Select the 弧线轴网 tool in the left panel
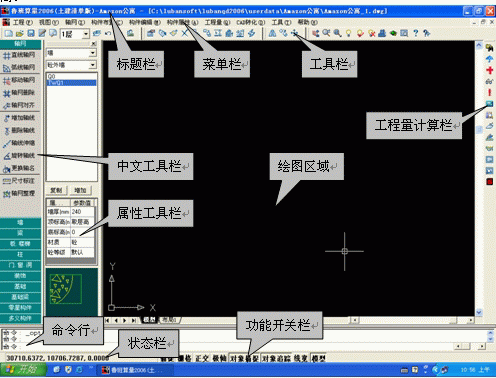Viewport: 496px width, 378px height. point(19,67)
